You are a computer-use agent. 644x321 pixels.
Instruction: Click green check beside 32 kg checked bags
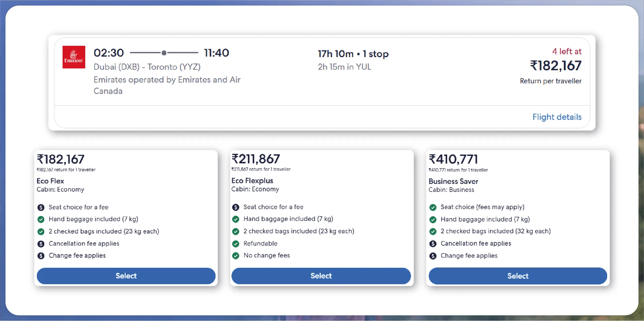pyautogui.click(x=433, y=231)
